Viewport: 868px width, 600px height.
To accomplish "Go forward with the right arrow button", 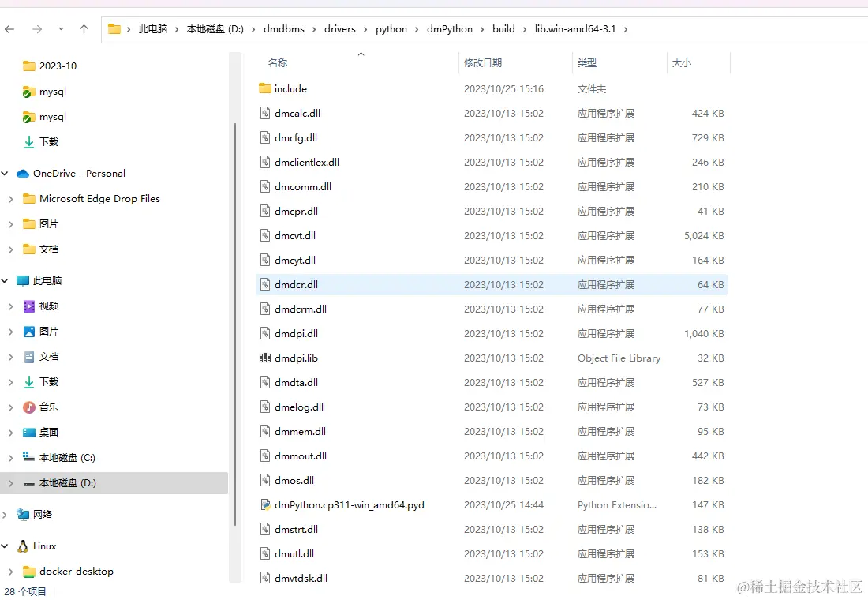I will pyautogui.click(x=37, y=29).
